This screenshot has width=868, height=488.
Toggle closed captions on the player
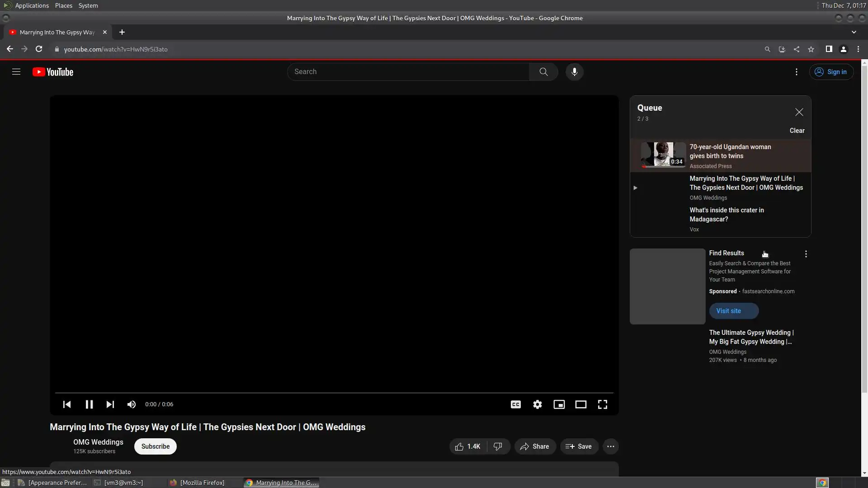tap(515, 404)
